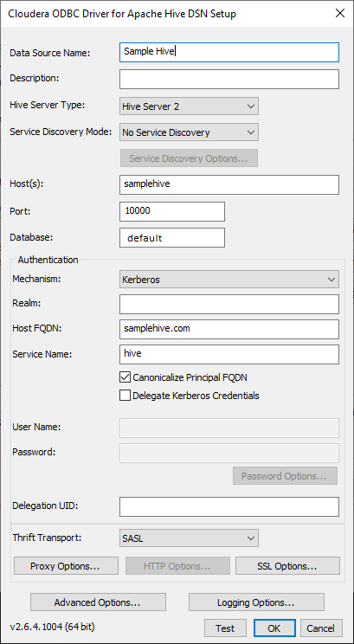
Task: Select the Description text field
Action: point(229,80)
